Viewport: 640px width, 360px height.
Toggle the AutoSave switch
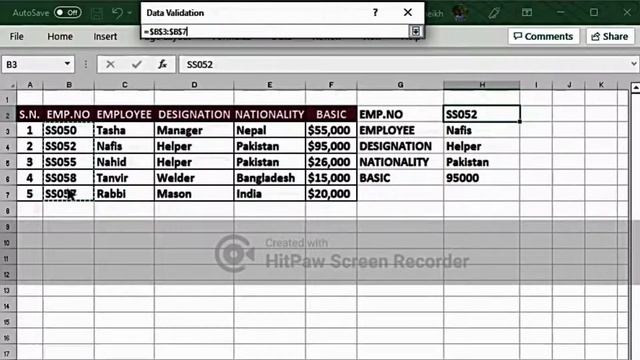click(x=67, y=13)
